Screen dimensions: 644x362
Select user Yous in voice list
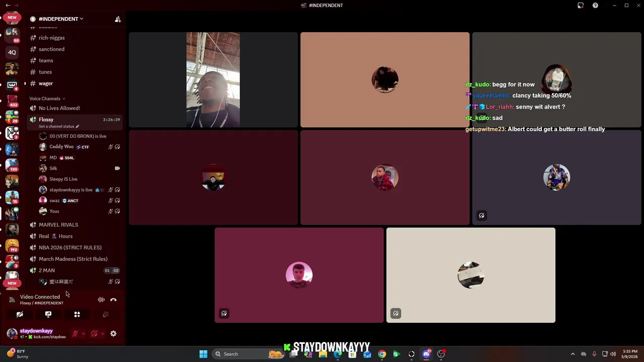(x=79, y=211)
